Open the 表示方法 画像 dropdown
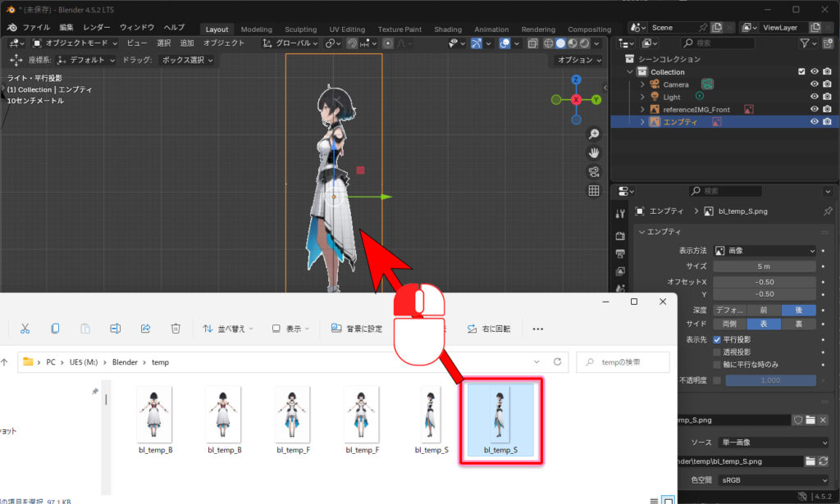This screenshot has width=840, height=504. click(x=765, y=251)
